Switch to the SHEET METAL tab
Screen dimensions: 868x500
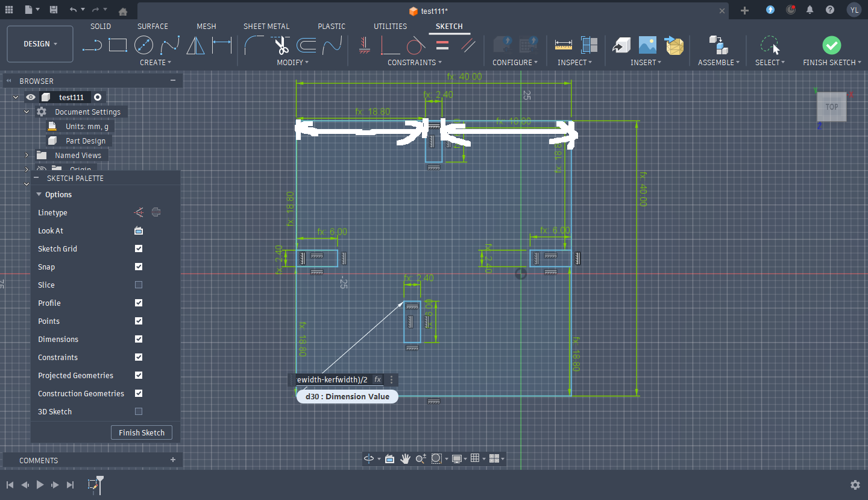pyautogui.click(x=266, y=27)
